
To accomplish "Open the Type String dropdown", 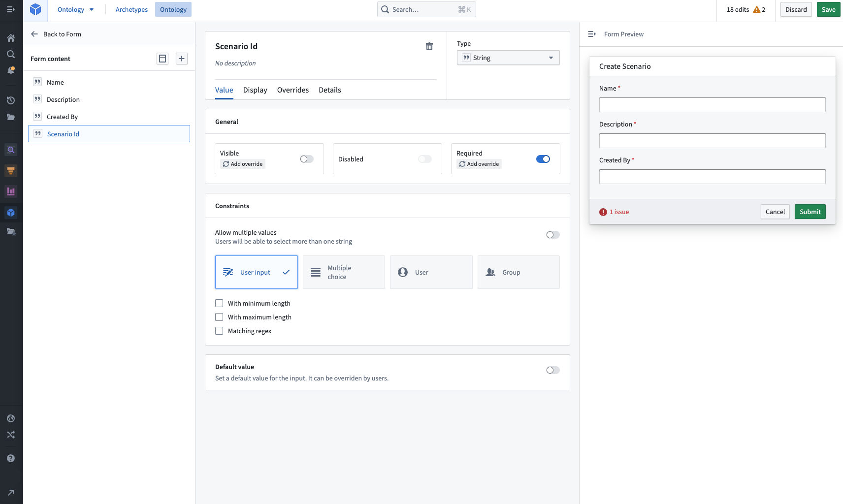I will pos(508,58).
